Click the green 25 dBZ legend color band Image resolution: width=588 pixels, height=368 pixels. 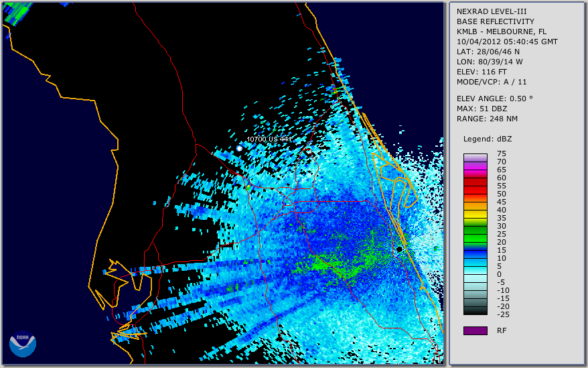pos(475,238)
